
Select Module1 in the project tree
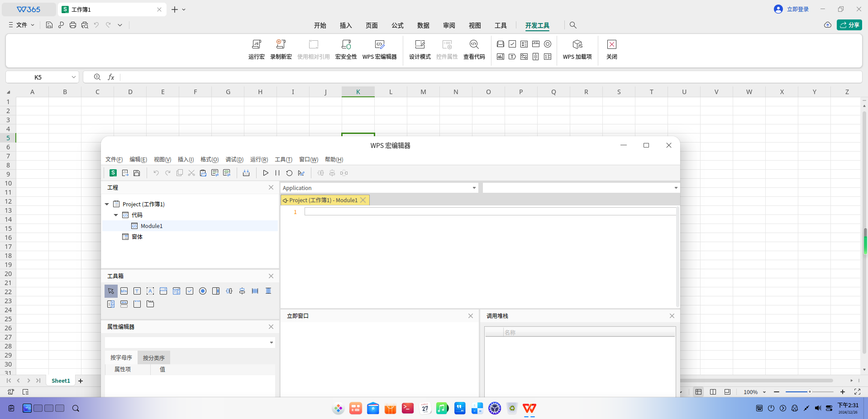[152, 226]
